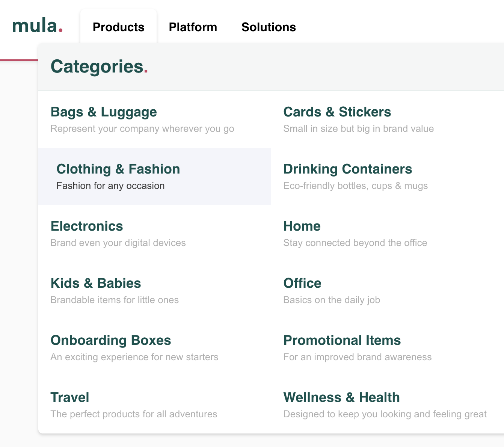This screenshot has width=504, height=447.
Task: Click the mula logo
Action: tap(37, 26)
